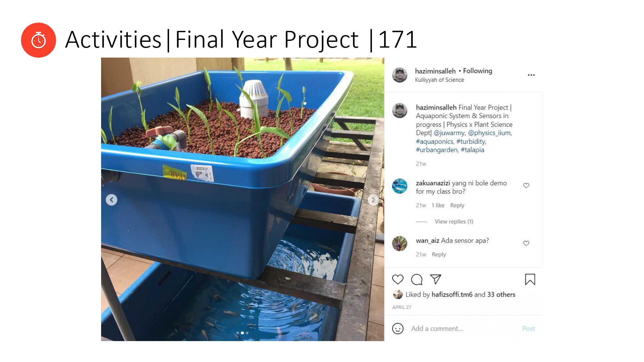The image size is (644, 362).
Task: Open the #aquaponics hashtag link
Action: [434, 141]
